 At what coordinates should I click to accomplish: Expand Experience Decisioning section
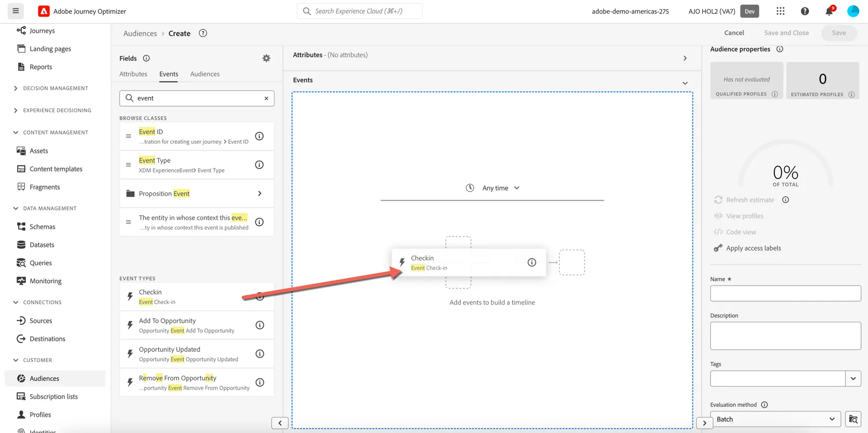(x=16, y=111)
